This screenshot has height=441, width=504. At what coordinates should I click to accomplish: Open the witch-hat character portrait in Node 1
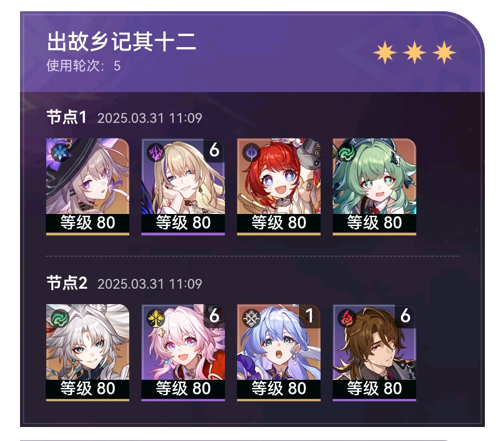(x=88, y=187)
